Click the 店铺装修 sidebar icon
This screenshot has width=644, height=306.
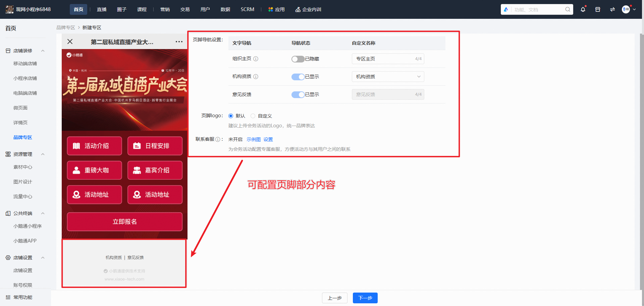[8, 51]
